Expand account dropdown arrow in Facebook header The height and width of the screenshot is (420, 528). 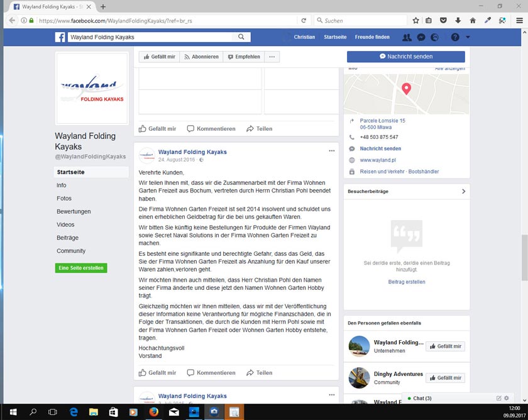pos(468,37)
